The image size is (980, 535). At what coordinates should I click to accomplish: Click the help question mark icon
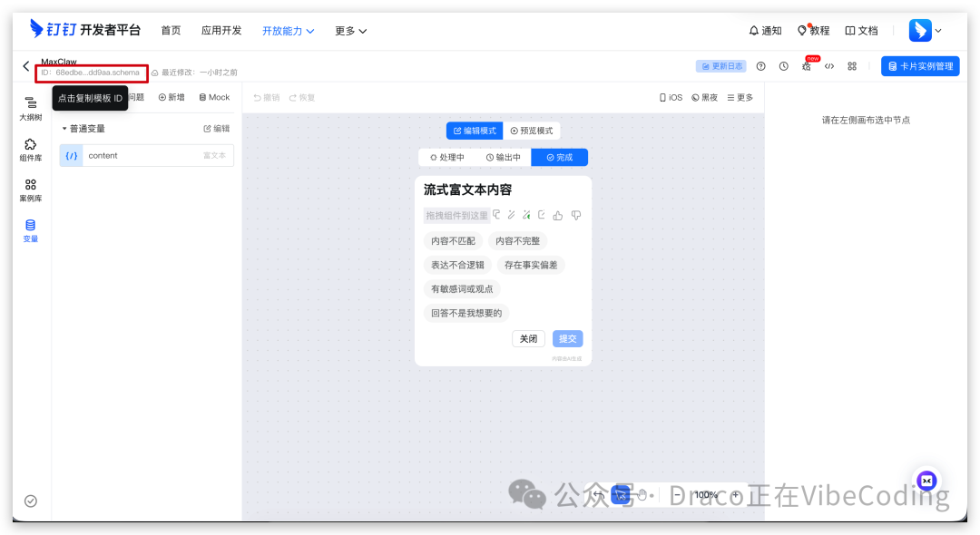point(760,65)
